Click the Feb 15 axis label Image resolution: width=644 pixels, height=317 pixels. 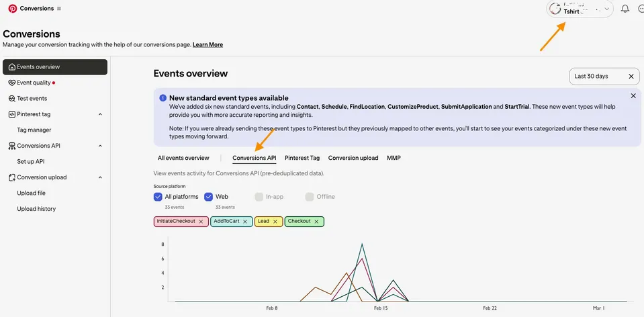point(381,308)
